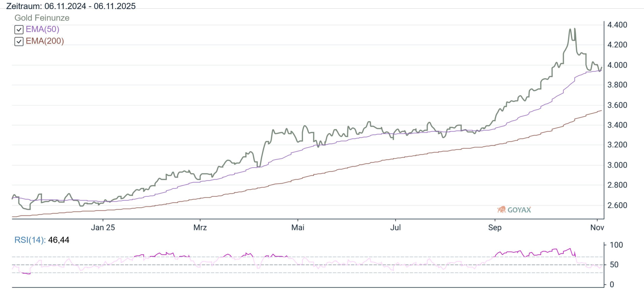Click the Jan 25 axis marker

pos(103,228)
